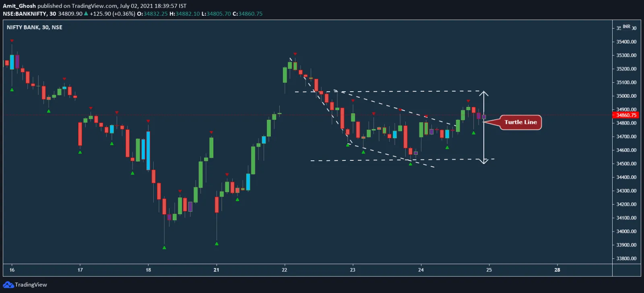
Task: Click the TradingView cloud logo icon
Action: pyautogui.click(x=8, y=285)
